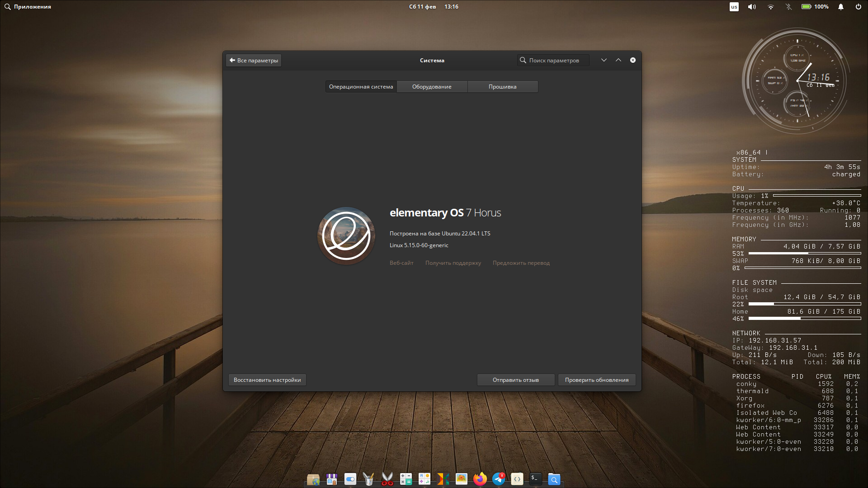The image size is (868, 488).
Task: Switch to the Прошивка tab
Action: [502, 86]
